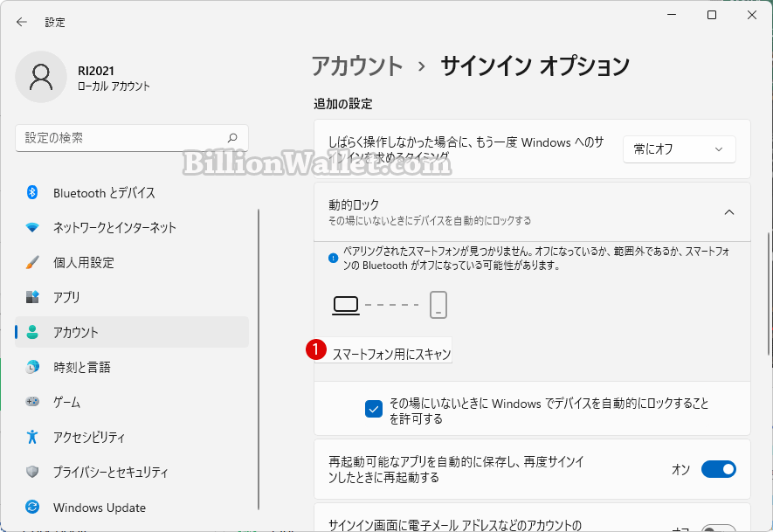Click the Windows Update refresh icon
The width and height of the screenshot is (773, 532).
[32, 507]
